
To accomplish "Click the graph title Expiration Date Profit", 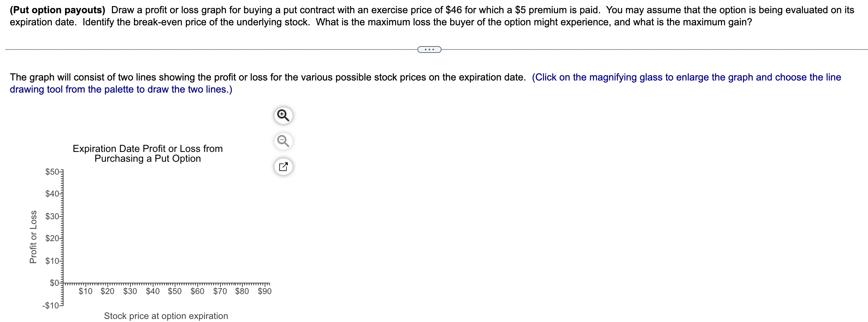I will tap(147, 153).
